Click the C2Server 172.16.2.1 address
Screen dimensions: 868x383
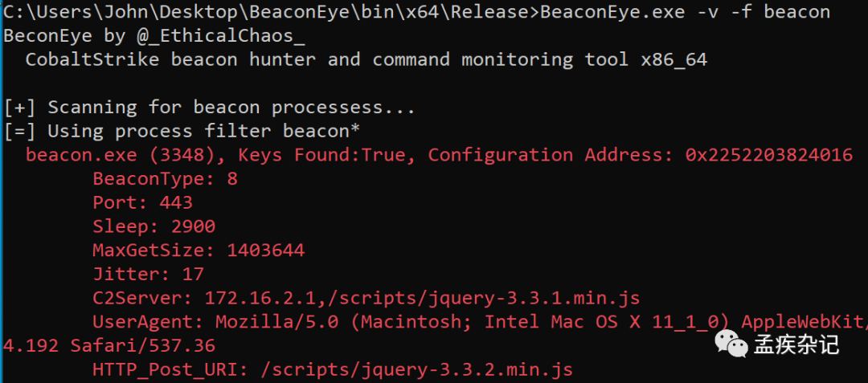pyautogui.click(x=259, y=298)
